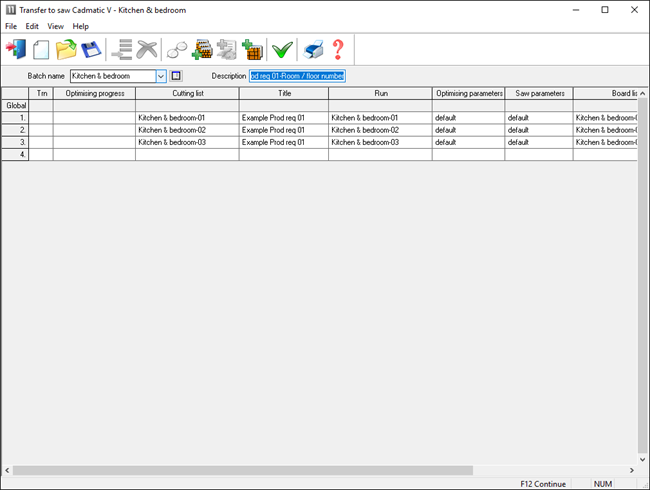650x490 pixels.
Task: Click the small list button beside Batch name
Action: click(x=176, y=76)
